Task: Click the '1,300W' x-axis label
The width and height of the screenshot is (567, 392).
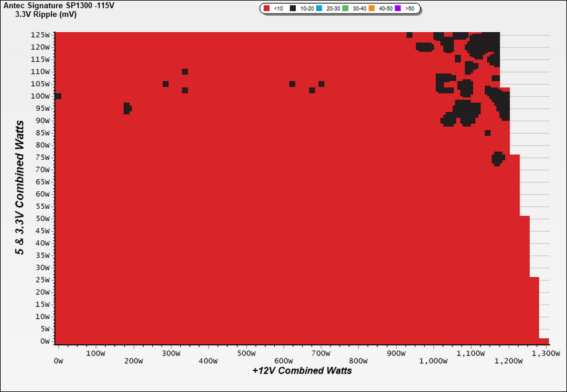Action: [x=546, y=354]
